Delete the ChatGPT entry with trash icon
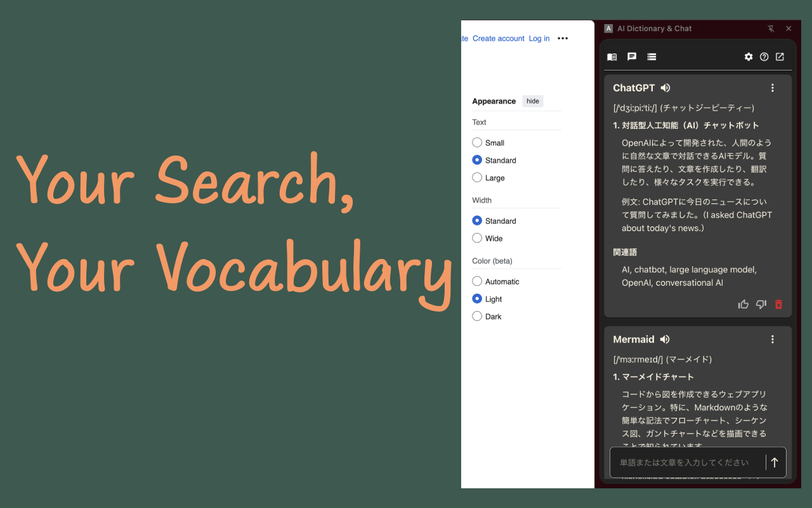Screen dimensions: 812x508 (x=779, y=304)
